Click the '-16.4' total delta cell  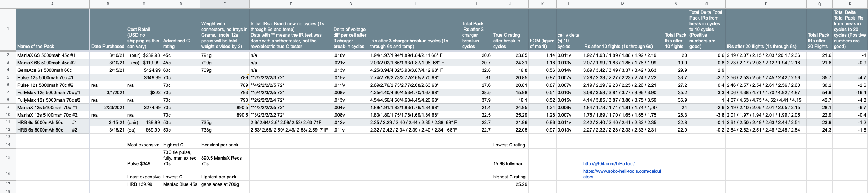pos(850,92)
